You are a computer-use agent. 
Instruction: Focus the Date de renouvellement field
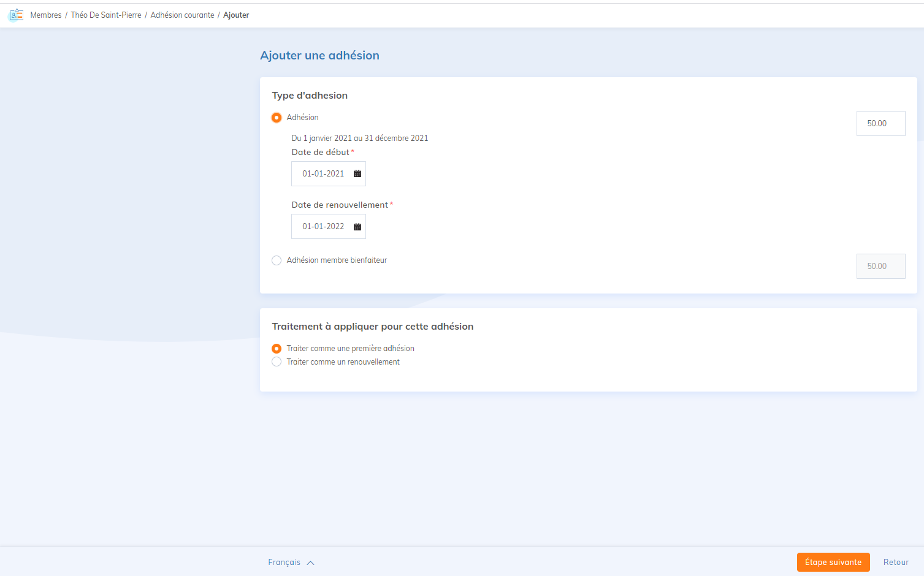[323, 227]
